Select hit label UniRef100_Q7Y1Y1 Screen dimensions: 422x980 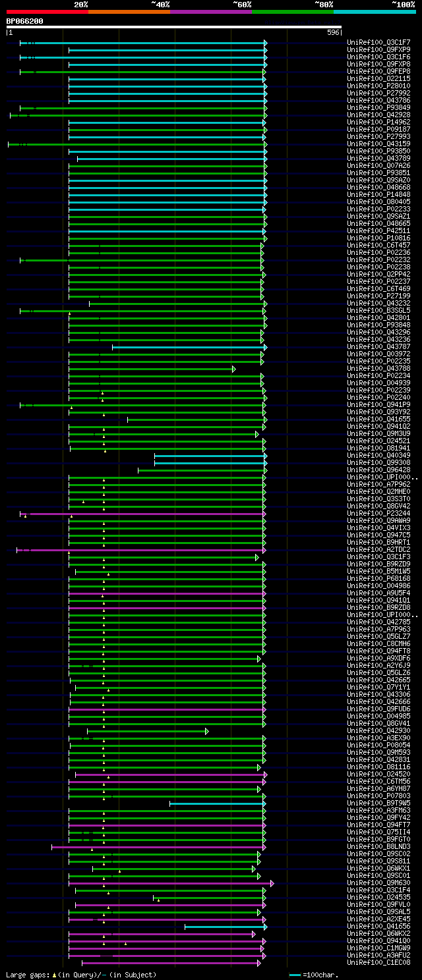(378, 688)
